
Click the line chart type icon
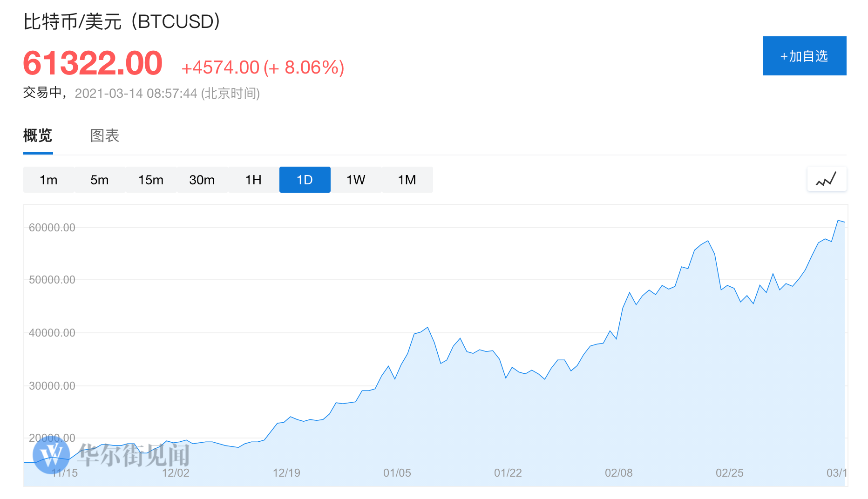tap(827, 179)
